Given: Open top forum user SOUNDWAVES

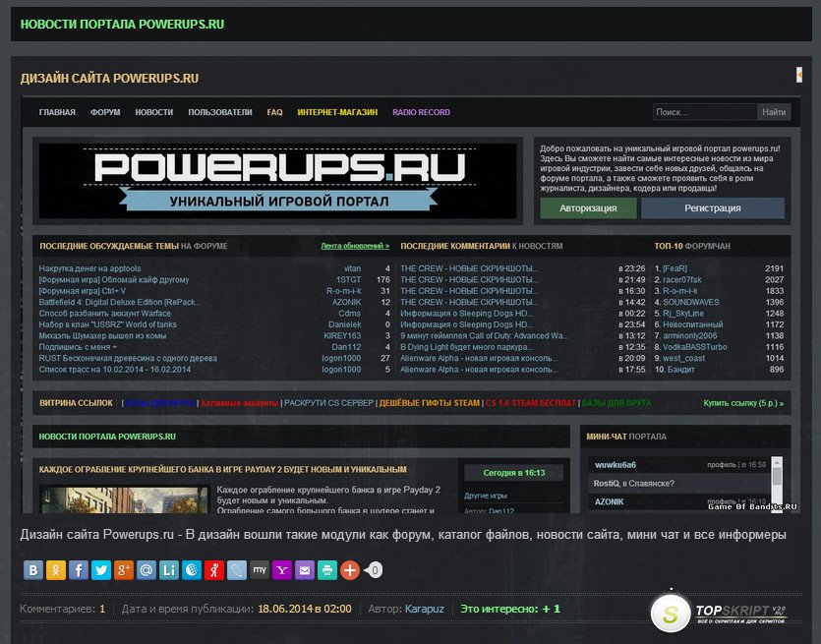Looking at the screenshot, I should pos(690,302).
